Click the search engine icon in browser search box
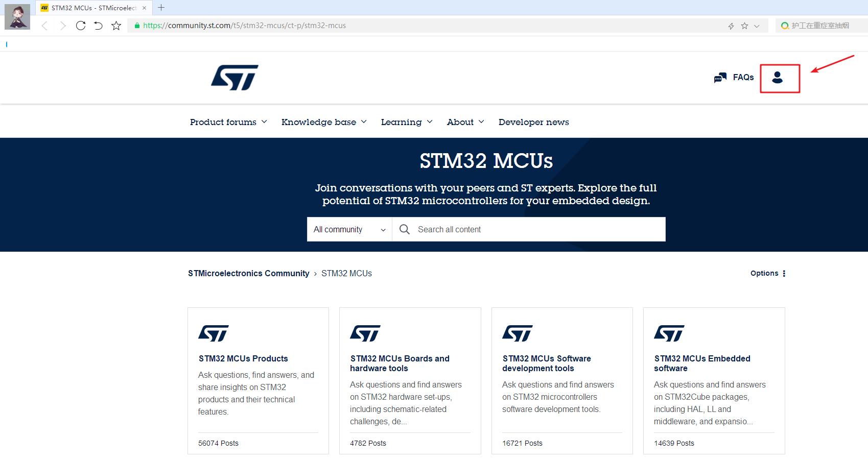Screen dimensions: 868x460 coord(785,26)
